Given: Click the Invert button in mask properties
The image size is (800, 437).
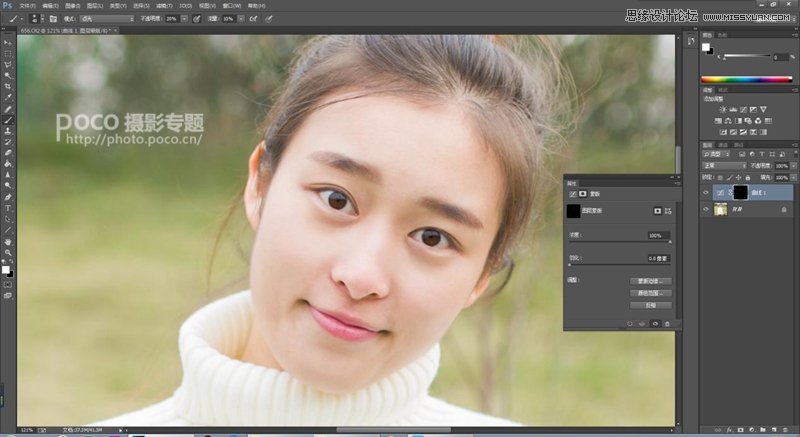Looking at the screenshot, I should click(651, 304).
